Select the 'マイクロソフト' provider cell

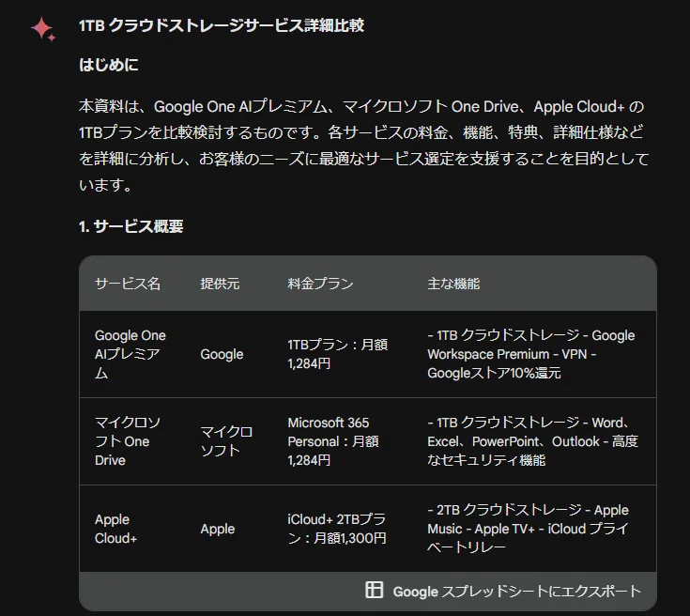click(226, 441)
